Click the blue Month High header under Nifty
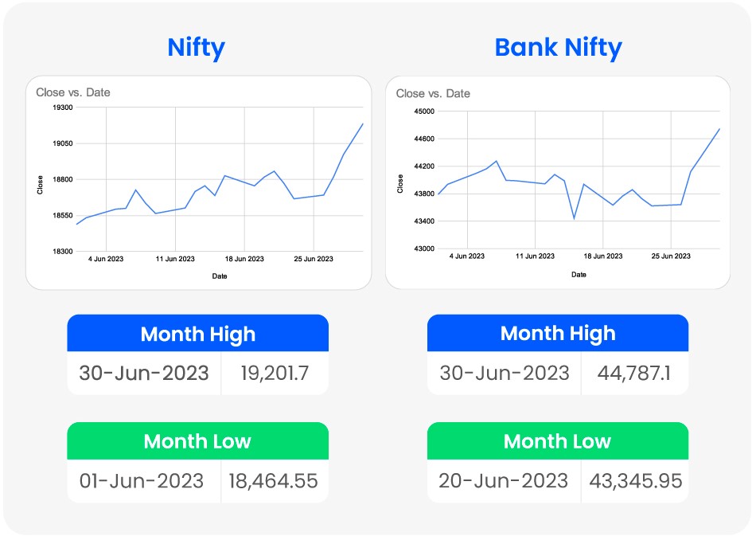 click(197, 334)
